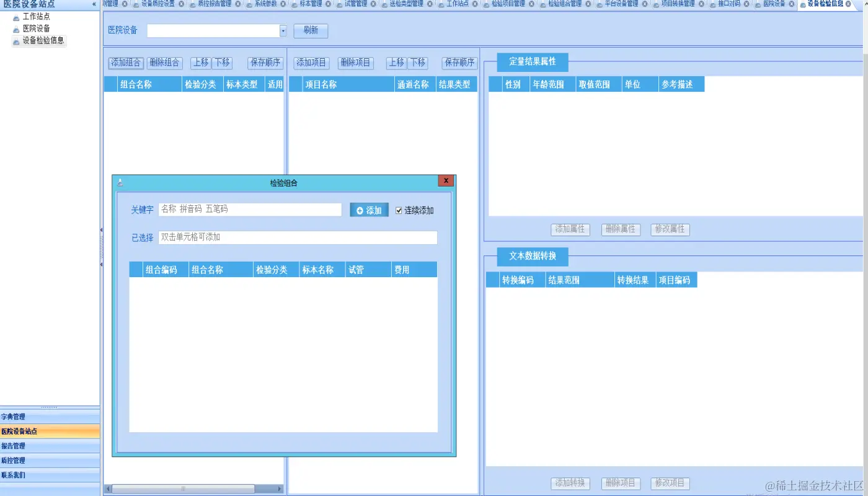Click 保存顺序 above the 组合名称 table
868x496 pixels.
tap(266, 63)
